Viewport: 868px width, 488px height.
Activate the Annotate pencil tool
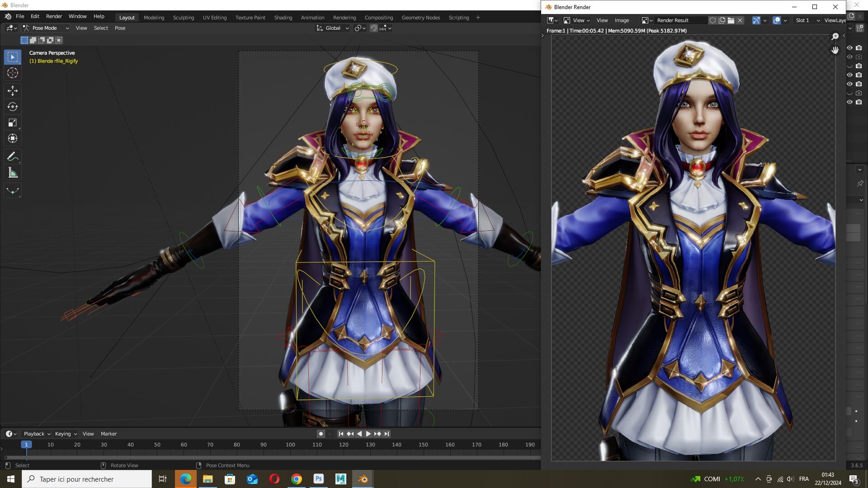point(13,156)
